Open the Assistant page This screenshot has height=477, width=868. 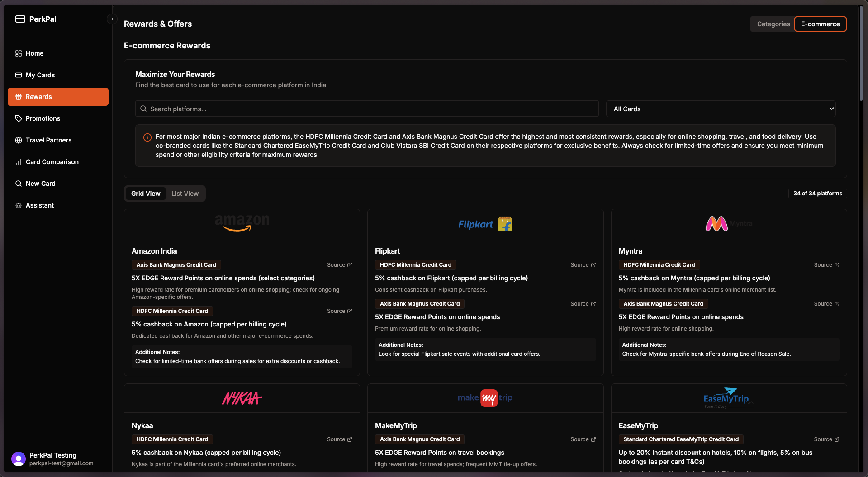pos(58,205)
